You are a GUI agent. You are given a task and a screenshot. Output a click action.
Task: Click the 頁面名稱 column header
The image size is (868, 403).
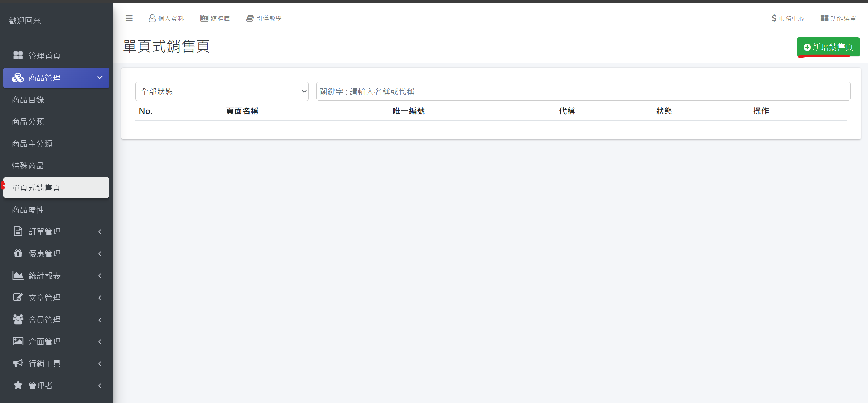pyautogui.click(x=242, y=111)
